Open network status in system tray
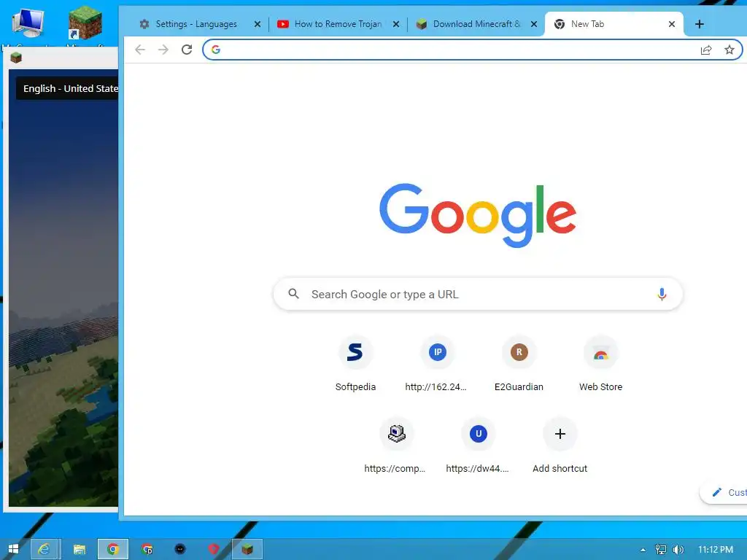This screenshot has width=747, height=560. coord(661,550)
